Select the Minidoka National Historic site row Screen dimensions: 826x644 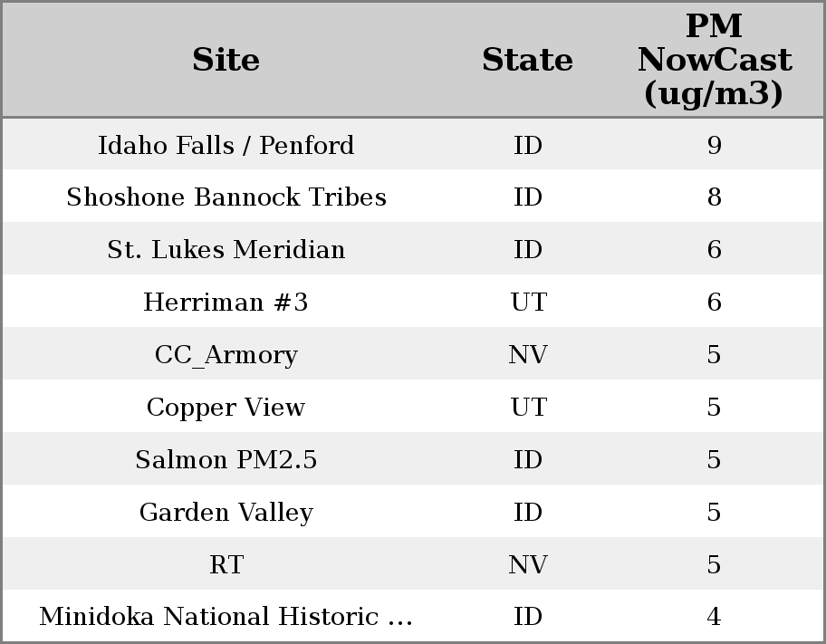coord(226,617)
